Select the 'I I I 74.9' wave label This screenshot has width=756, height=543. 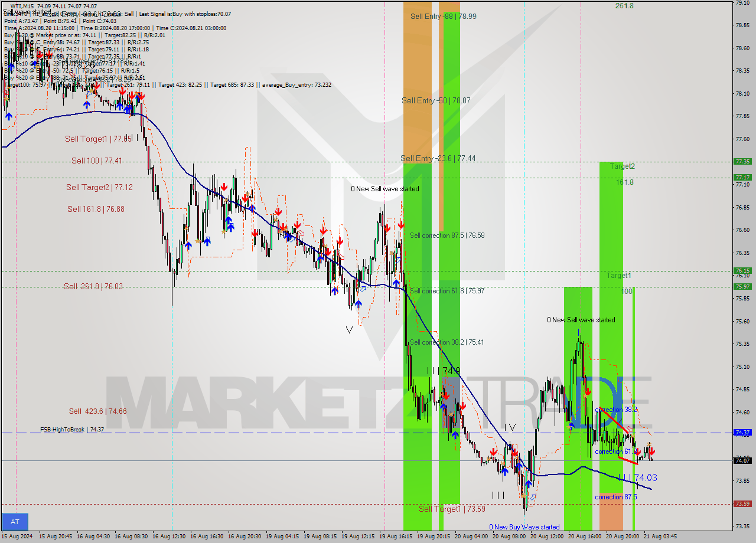444,371
